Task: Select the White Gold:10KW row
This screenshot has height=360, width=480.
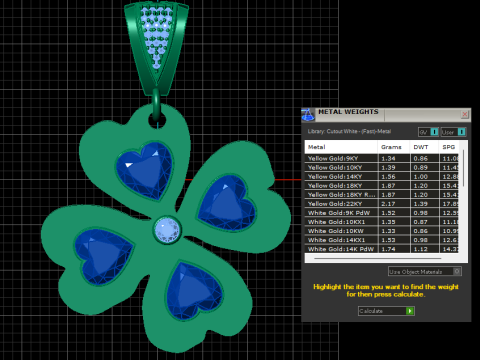Action: (382, 231)
